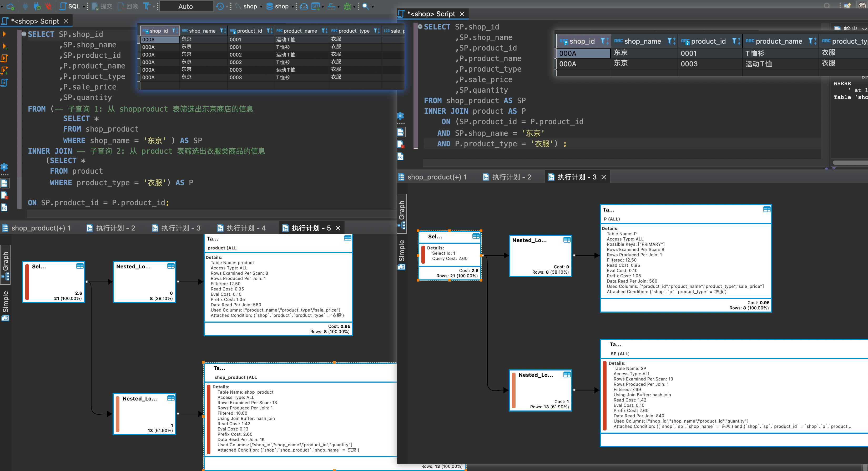The width and height of the screenshot is (868, 471).
Task: Close the right 执行计划 - 3 tab
Action: pos(604,177)
